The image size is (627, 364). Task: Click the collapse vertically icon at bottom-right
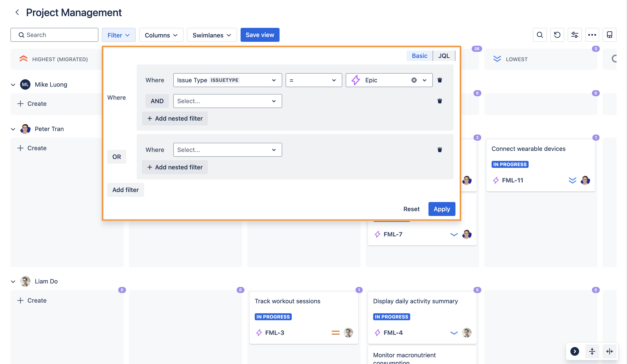point(592,351)
